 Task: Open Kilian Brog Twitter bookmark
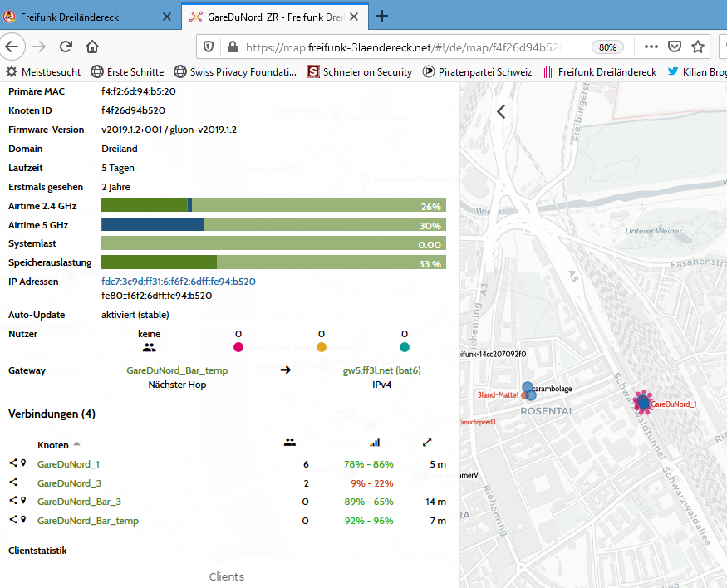click(697, 71)
